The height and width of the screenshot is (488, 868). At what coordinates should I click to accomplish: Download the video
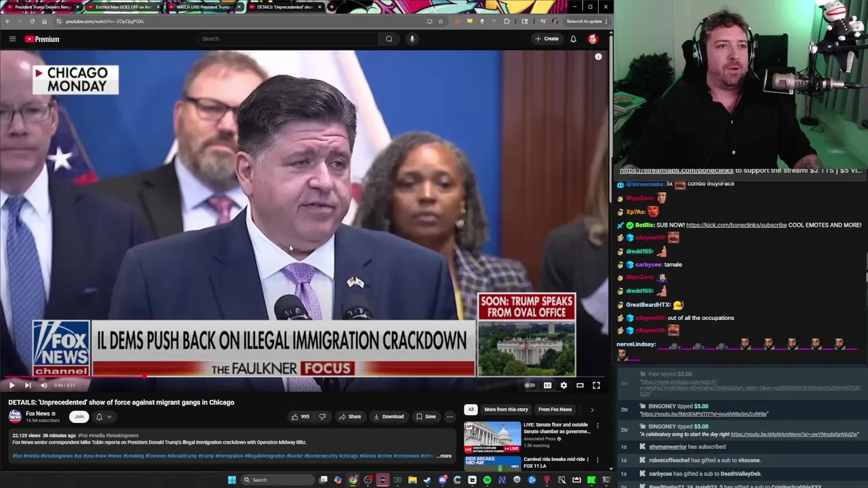point(389,417)
